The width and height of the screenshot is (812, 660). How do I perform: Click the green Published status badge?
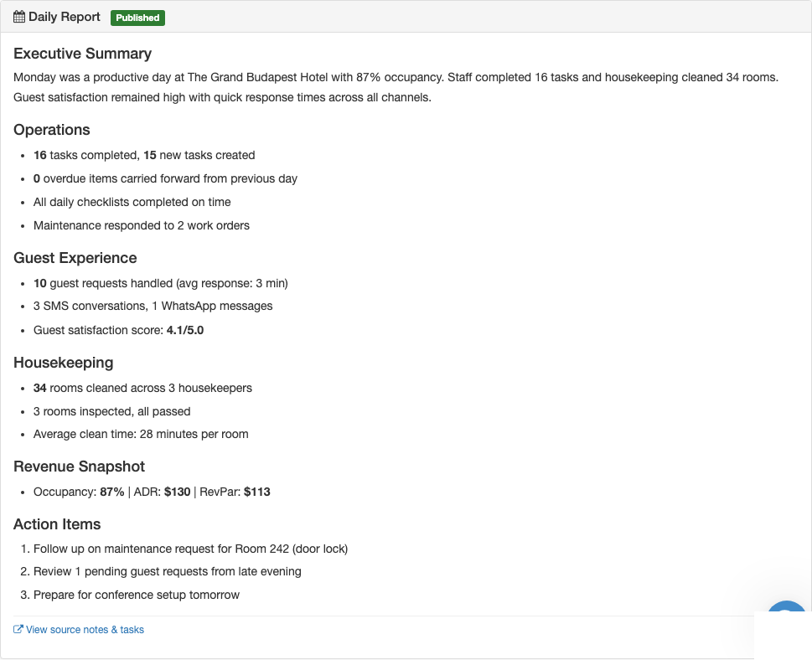pos(137,18)
